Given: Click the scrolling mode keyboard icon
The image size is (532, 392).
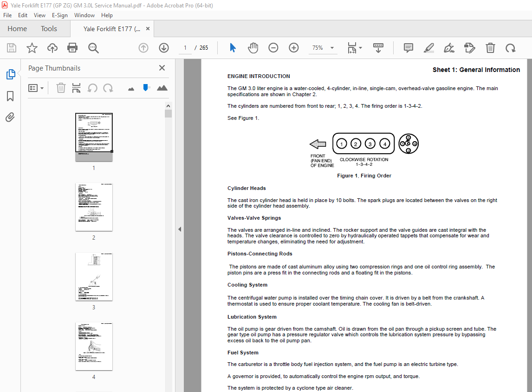Looking at the screenshot, I should pos(378,48).
